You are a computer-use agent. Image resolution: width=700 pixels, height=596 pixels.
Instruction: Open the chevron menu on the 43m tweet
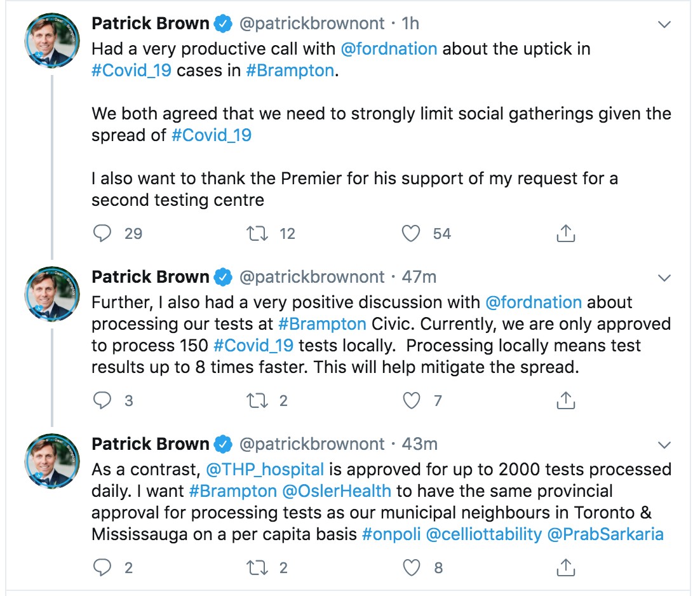point(664,445)
